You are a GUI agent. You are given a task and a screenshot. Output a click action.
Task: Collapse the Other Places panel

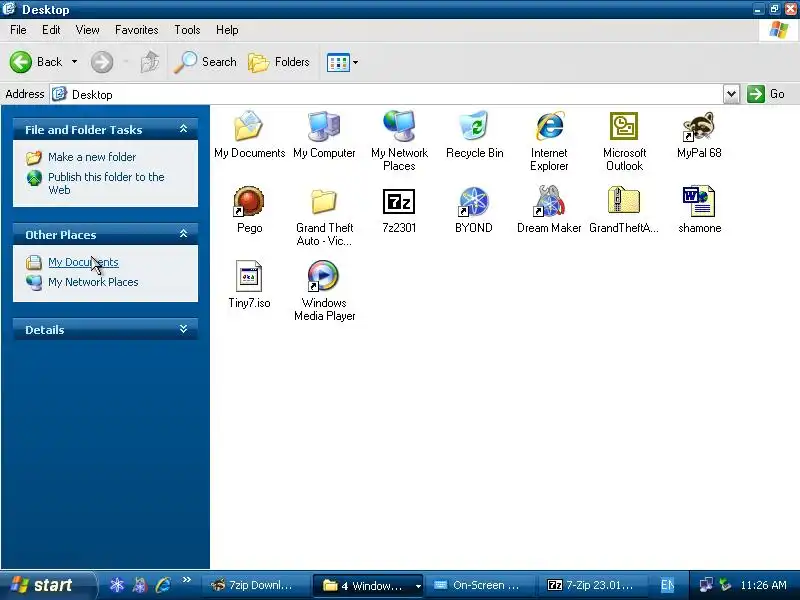[184, 234]
